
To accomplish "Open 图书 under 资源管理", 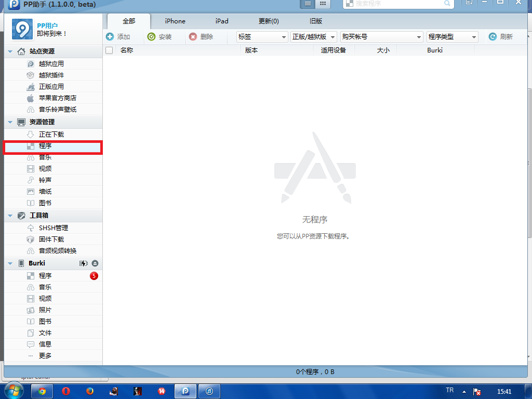I will click(x=53, y=203).
